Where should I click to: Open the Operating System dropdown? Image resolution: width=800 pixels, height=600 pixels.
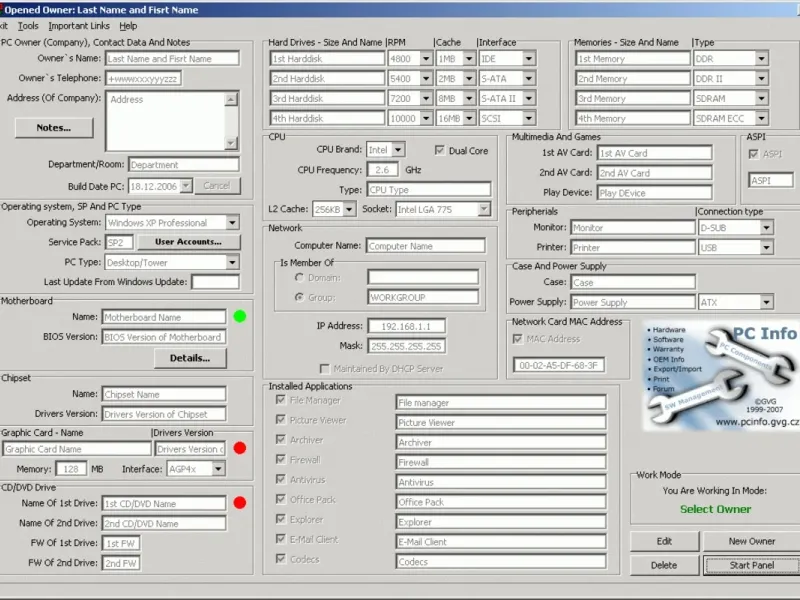(x=232, y=223)
